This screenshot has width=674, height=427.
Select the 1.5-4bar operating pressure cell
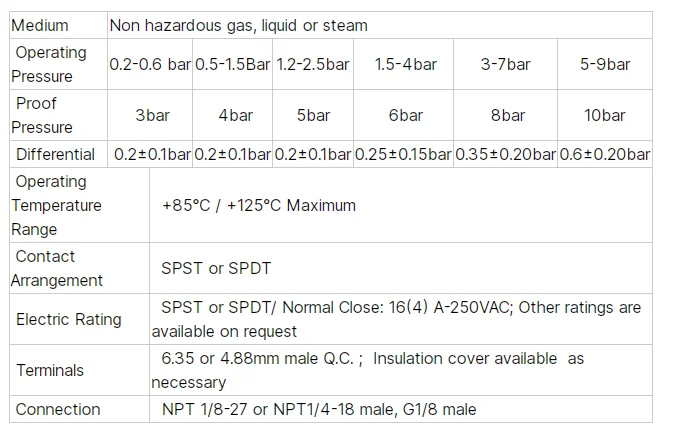(405, 64)
